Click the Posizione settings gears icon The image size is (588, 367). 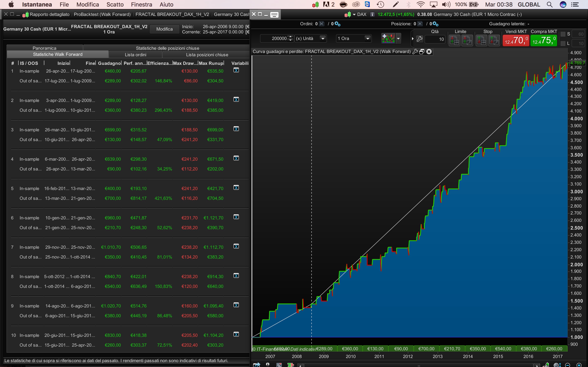tap(435, 24)
